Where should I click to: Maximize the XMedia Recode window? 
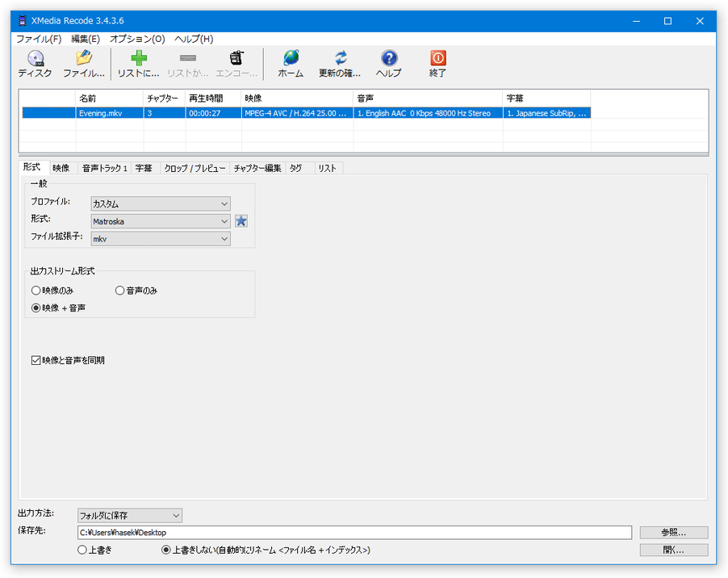[667, 21]
